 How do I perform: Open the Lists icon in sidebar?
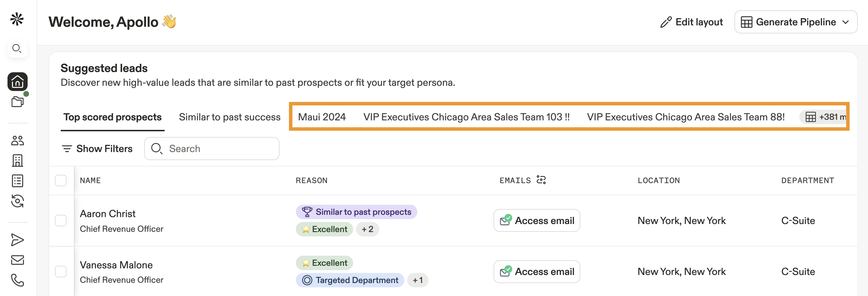tap(18, 181)
